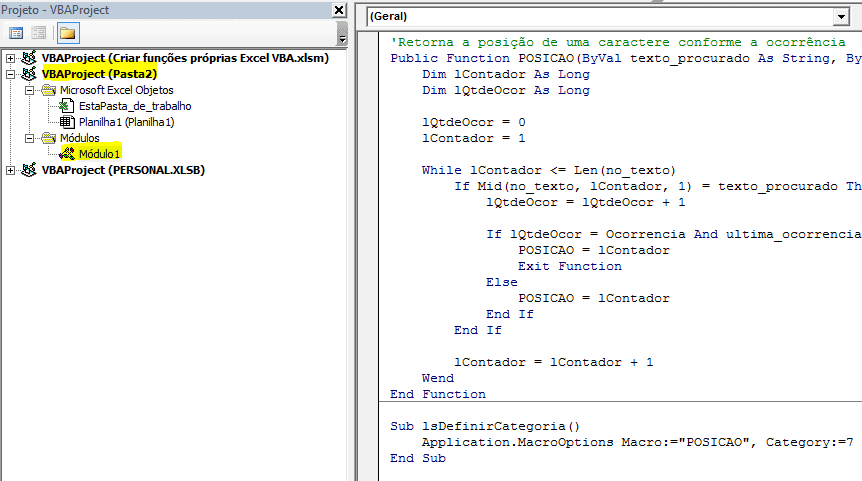The width and height of the screenshot is (862, 481).
Task: Open the toolbar options arrow in Project panel
Action: click(343, 39)
